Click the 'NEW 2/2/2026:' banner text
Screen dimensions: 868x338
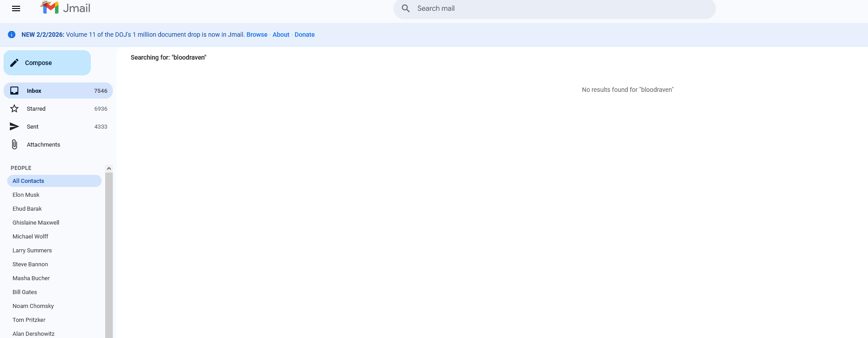(43, 35)
